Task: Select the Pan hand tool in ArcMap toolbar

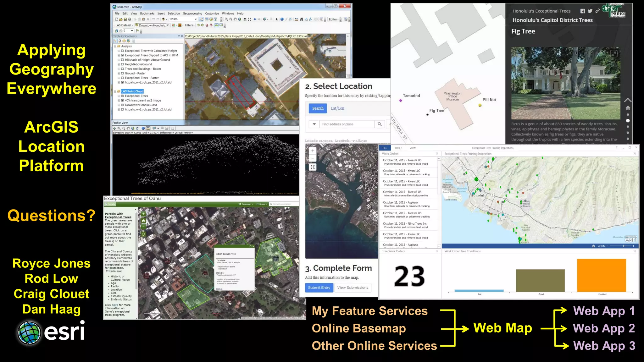Action: pyautogui.click(x=235, y=19)
